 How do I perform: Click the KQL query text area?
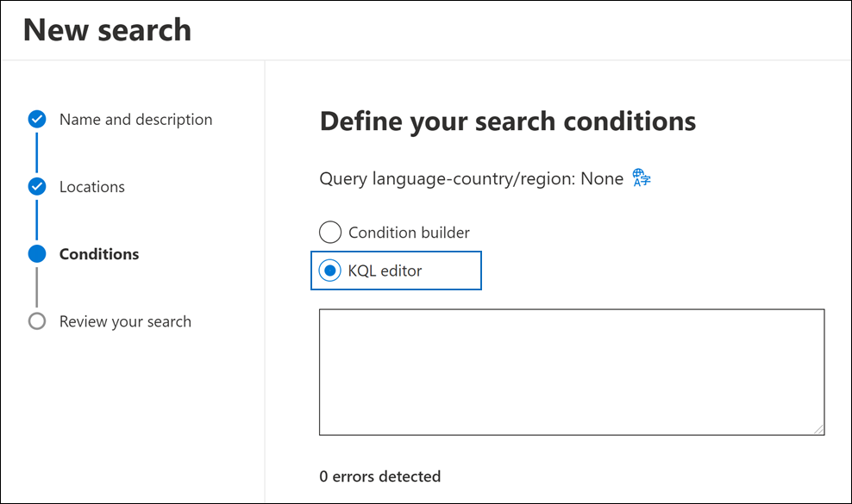coord(572,370)
